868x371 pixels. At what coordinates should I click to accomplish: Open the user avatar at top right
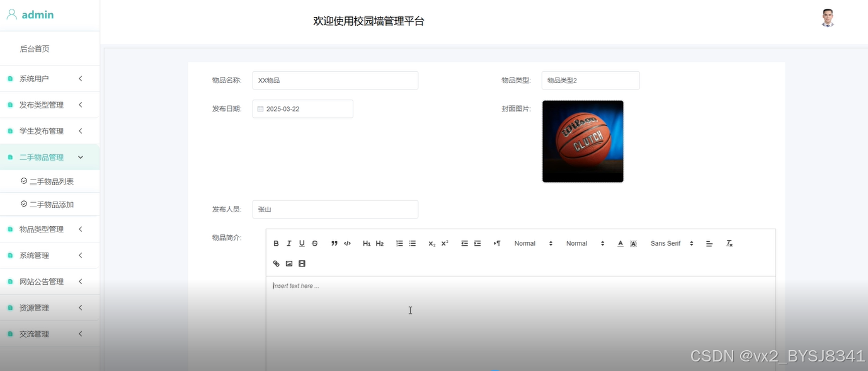[828, 18]
